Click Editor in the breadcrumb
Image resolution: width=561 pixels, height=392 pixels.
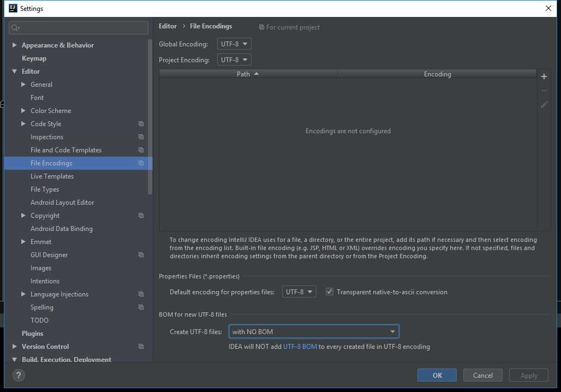[168, 26]
